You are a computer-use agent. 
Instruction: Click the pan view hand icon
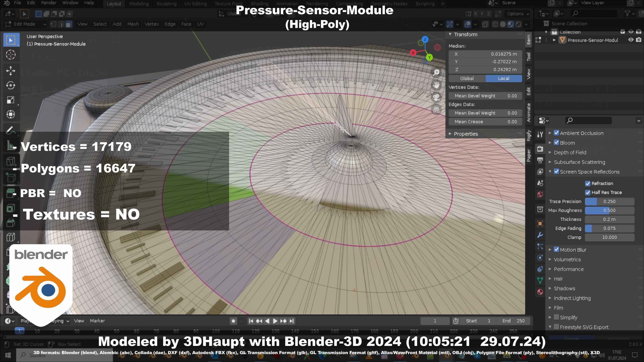tap(436, 85)
